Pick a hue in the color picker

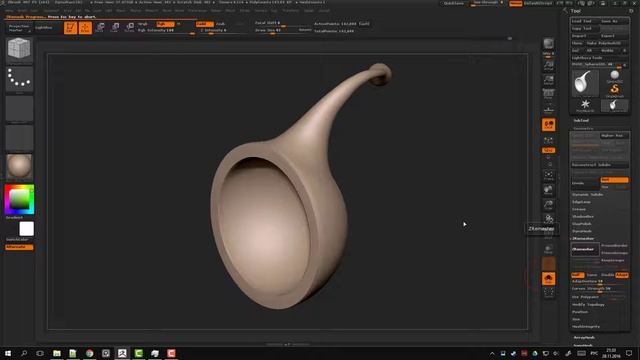19,199
